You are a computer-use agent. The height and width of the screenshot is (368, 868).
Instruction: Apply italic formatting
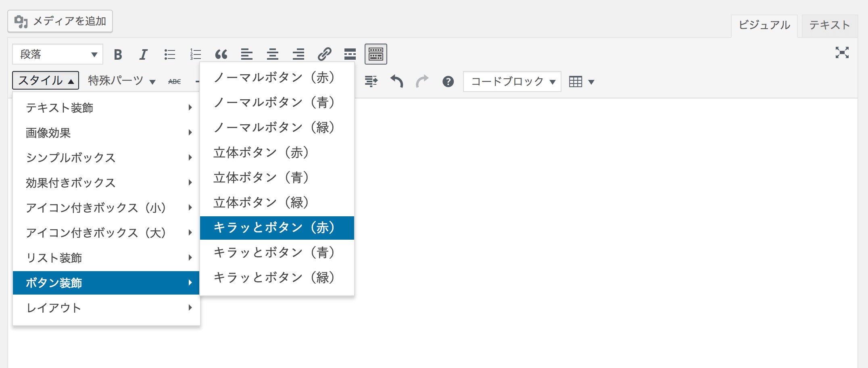143,54
